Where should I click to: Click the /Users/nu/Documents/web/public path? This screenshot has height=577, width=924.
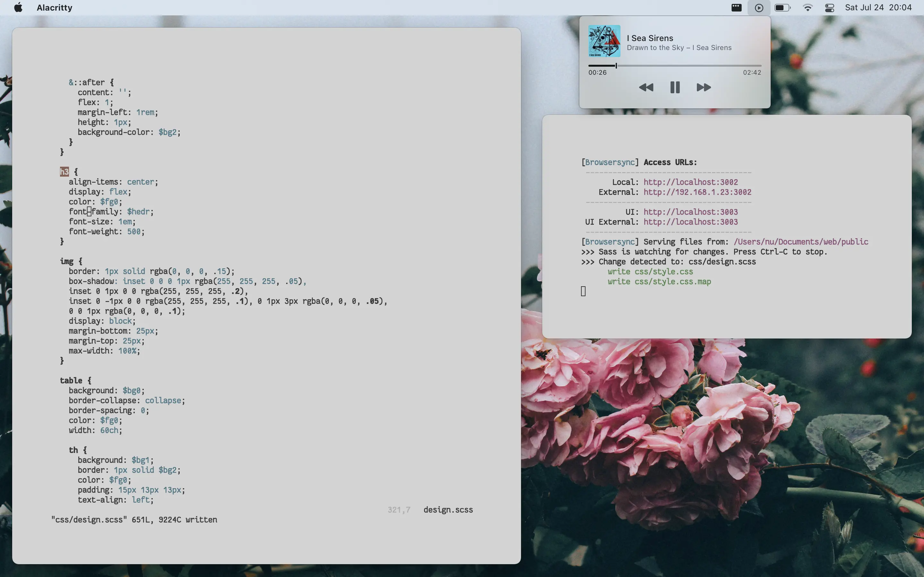pos(801,242)
